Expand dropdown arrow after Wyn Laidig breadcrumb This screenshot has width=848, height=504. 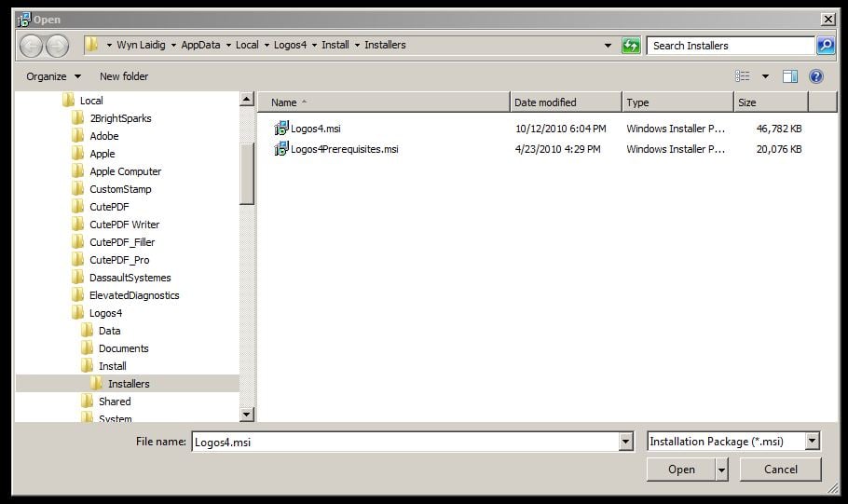173,46
